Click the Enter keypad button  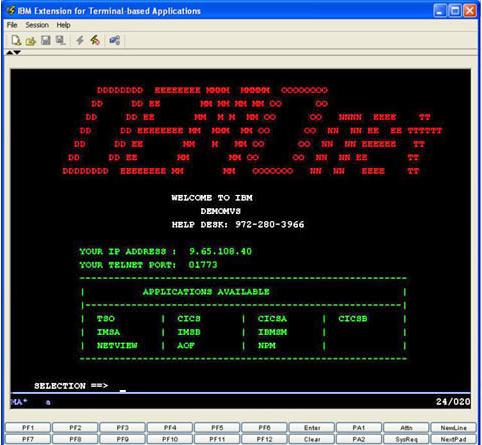pyautogui.click(x=312, y=428)
